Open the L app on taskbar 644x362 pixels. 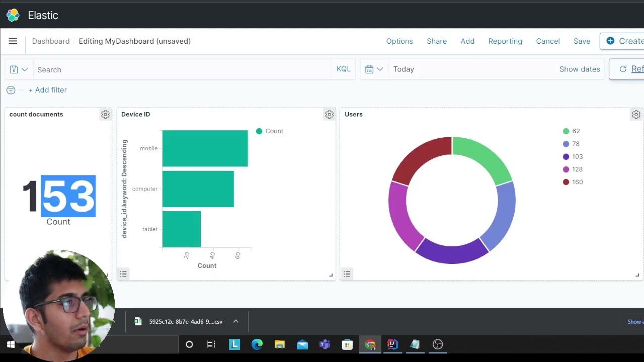(x=234, y=344)
